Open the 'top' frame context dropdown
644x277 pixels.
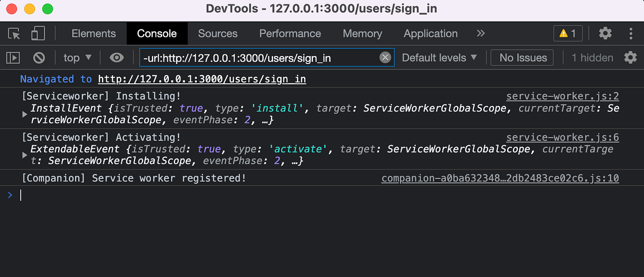click(x=77, y=57)
